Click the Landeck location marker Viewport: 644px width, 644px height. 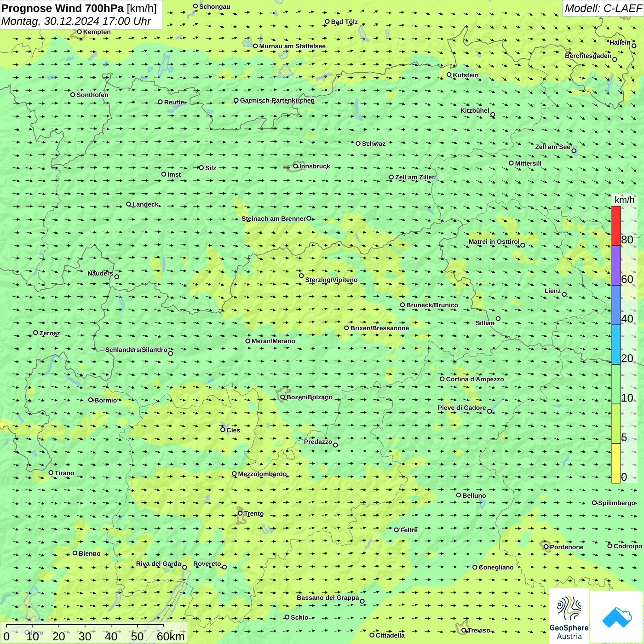click(129, 204)
